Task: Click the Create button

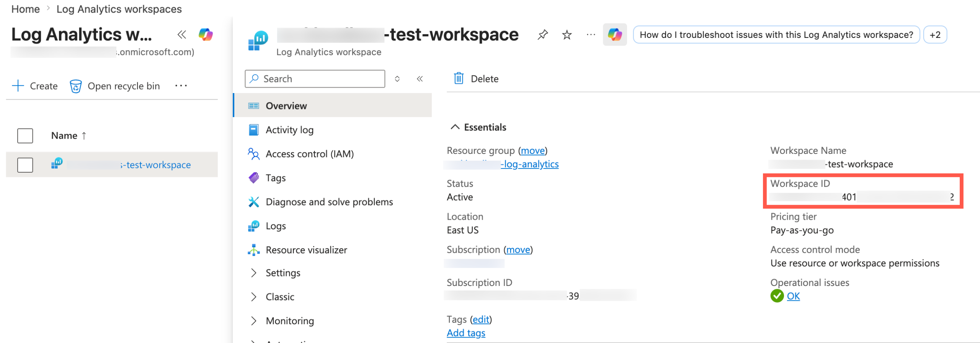Action: coord(35,86)
